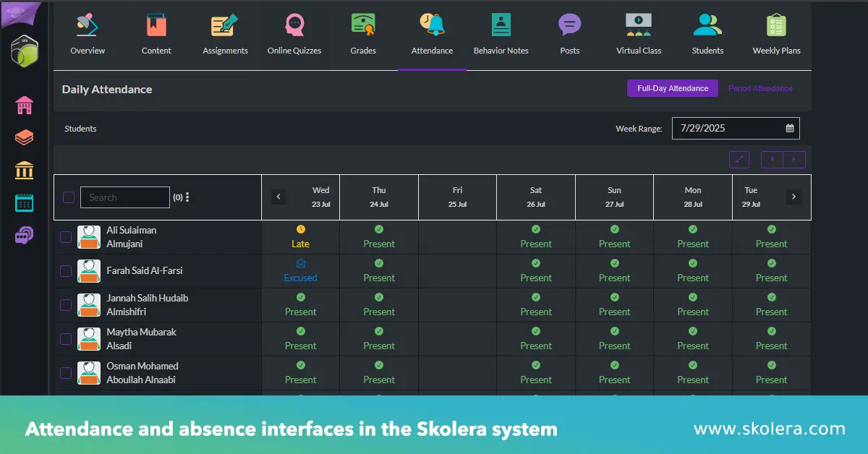Image resolution: width=868 pixels, height=454 pixels.
Task: Click the expand fullscreen icon above table
Action: pos(739,160)
